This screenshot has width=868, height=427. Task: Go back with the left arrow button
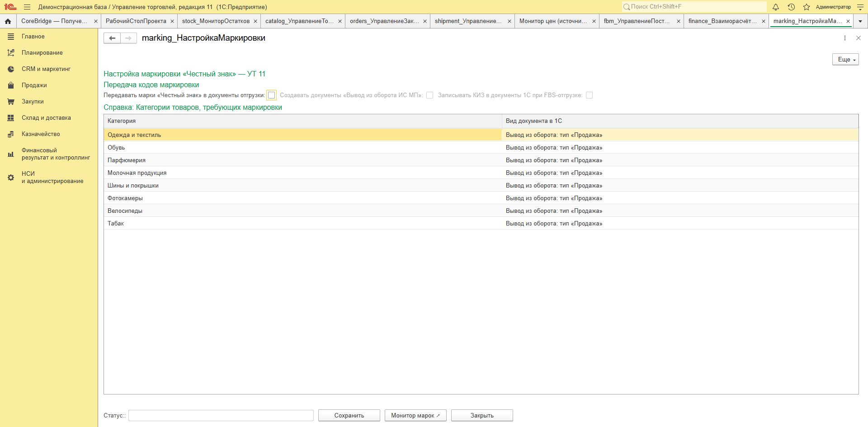tap(112, 38)
